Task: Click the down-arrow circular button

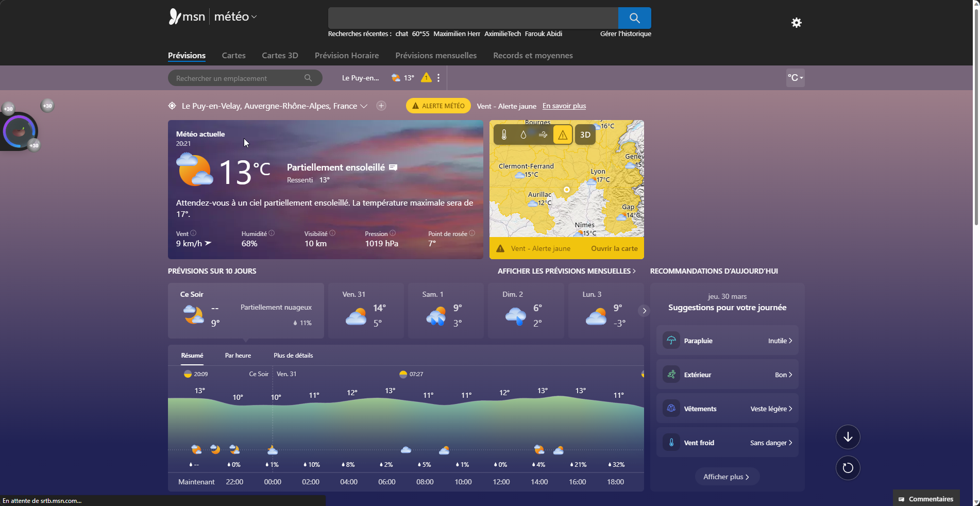Action: pyautogui.click(x=848, y=437)
